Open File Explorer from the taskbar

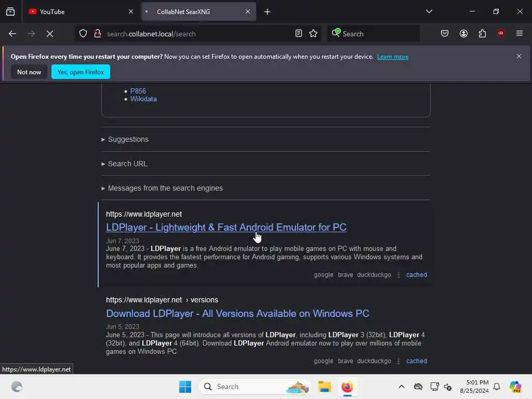point(324,387)
